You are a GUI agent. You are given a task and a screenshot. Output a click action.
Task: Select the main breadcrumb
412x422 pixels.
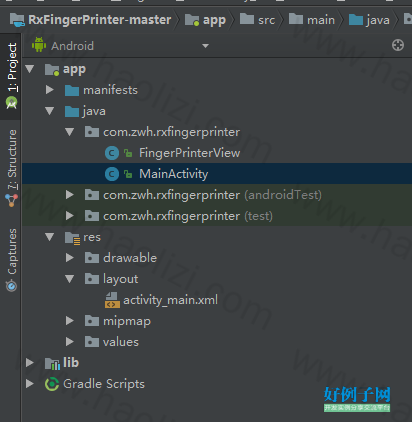(312, 20)
